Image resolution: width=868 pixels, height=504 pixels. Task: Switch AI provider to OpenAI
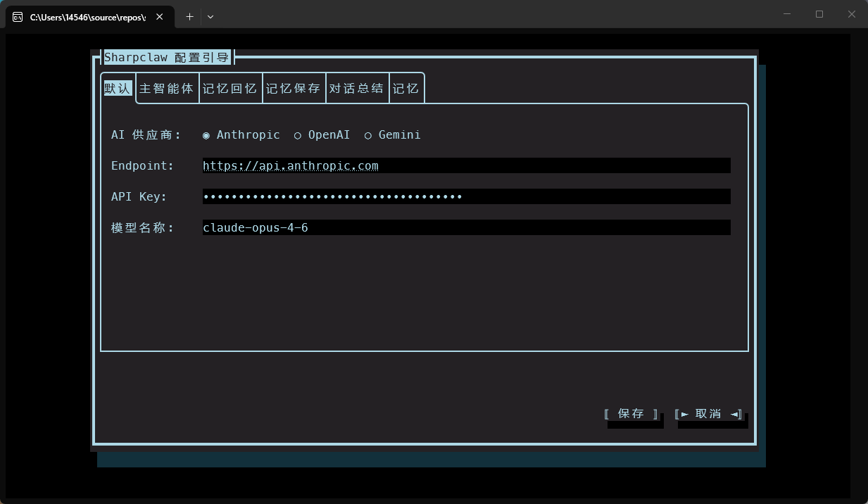click(x=298, y=134)
